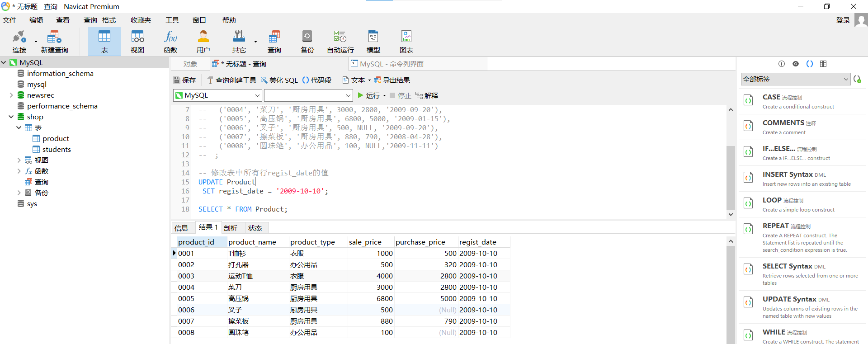Viewport: 868px width, 344px height.
Task: Click the add snippet icon beside tag filter
Action: click(857, 79)
